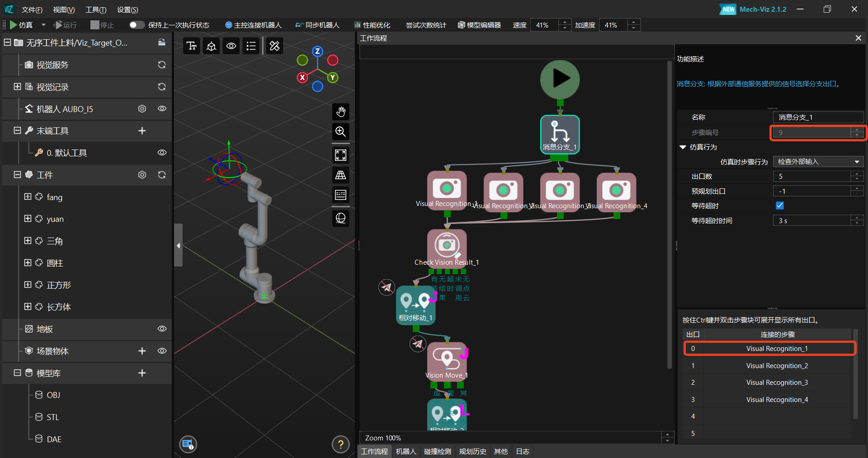868x458 pixels.
Task: Click the perspective grid view icon
Action: [x=340, y=175]
